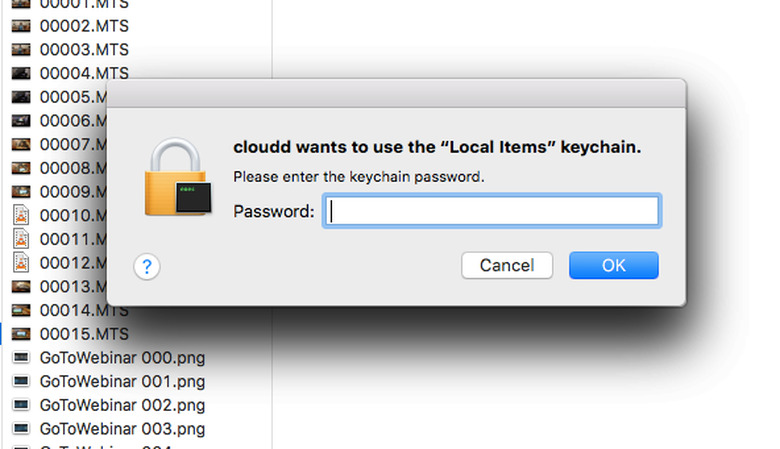
Task: Click the 00002.MTS video file icon
Action: (x=21, y=25)
